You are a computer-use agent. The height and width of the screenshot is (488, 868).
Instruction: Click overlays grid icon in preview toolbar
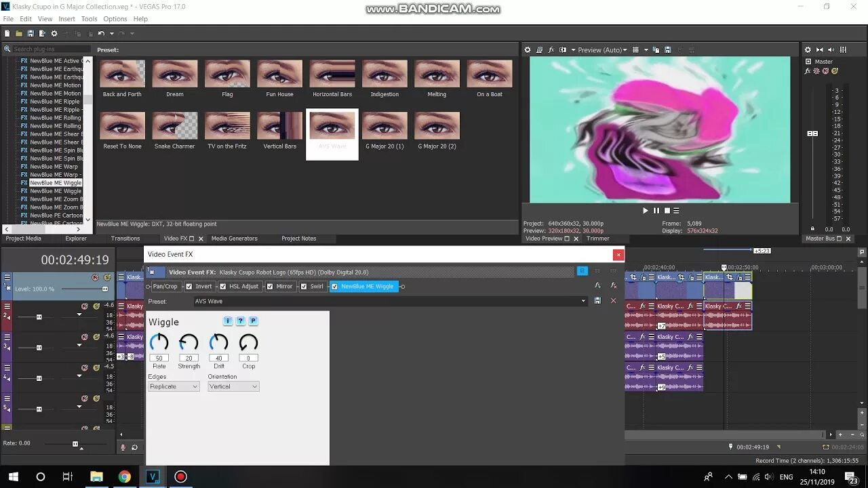(635, 49)
